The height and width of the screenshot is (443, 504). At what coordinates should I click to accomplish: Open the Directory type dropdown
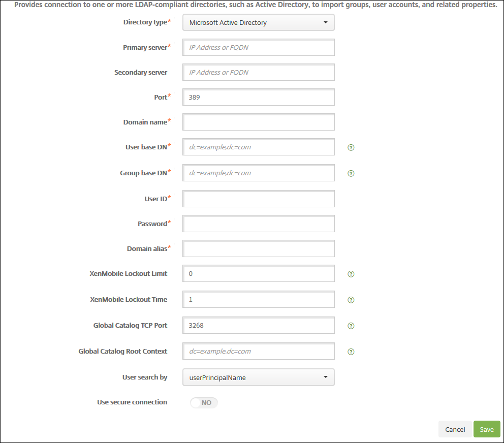coord(258,22)
